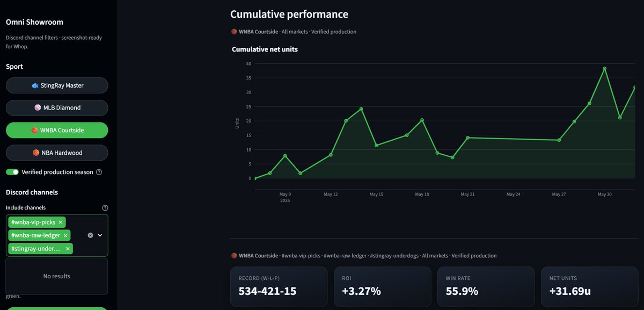Click the #wnba-vip-picks tag label
644x310 pixels.
tap(33, 222)
